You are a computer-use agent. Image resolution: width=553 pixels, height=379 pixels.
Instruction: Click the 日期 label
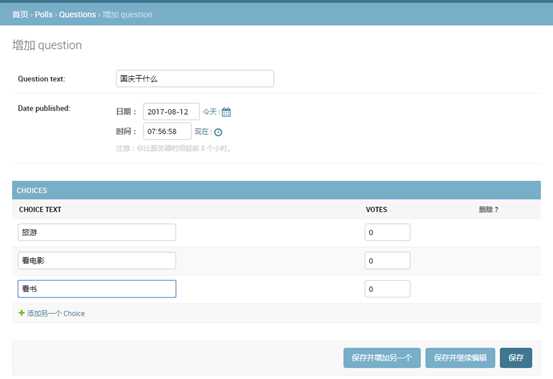(x=126, y=112)
